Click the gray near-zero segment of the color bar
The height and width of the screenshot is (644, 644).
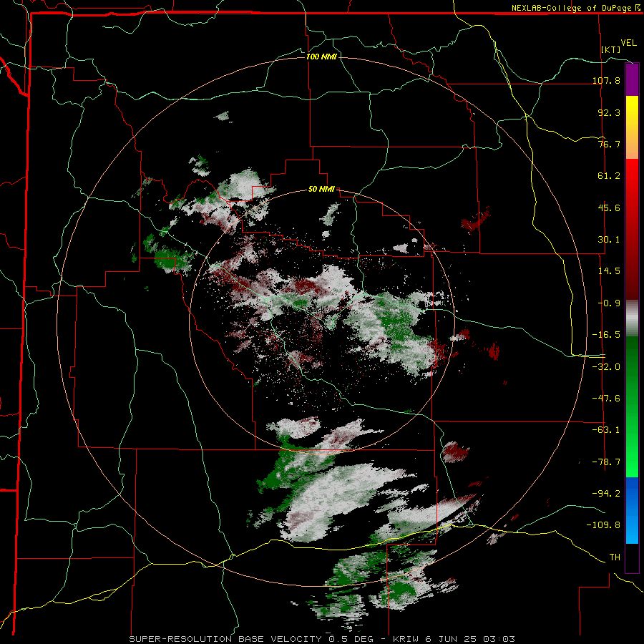632,318
